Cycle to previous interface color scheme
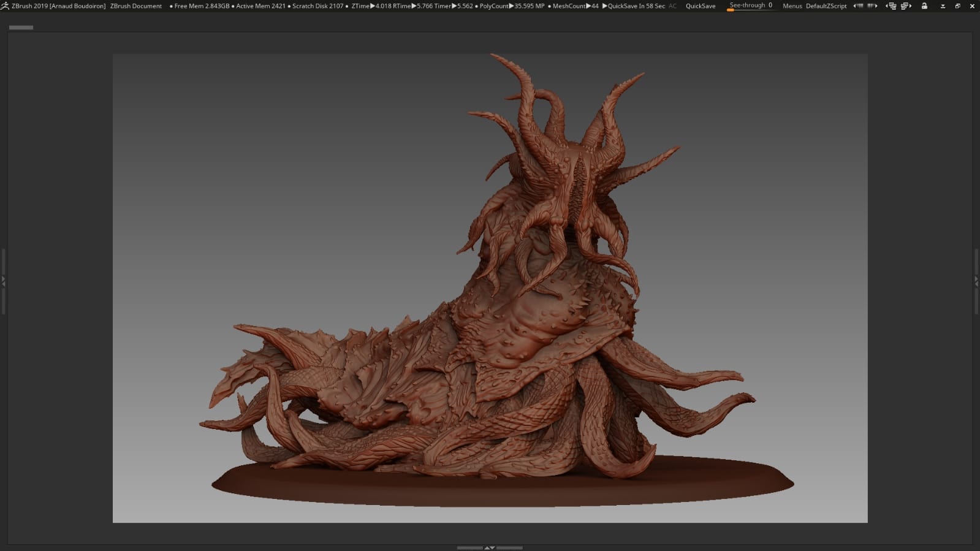The width and height of the screenshot is (980, 551). (858, 6)
